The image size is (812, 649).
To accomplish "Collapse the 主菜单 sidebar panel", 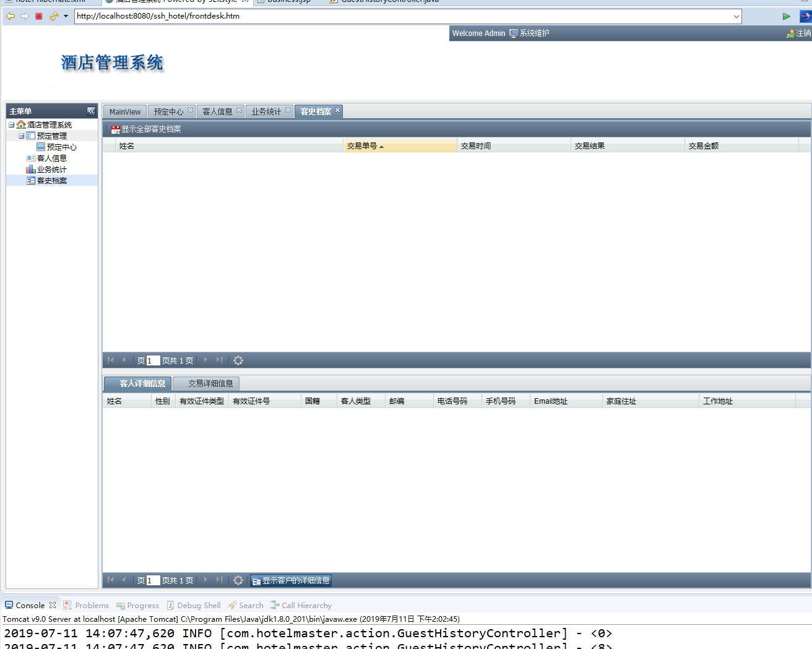I will pos(91,111).
